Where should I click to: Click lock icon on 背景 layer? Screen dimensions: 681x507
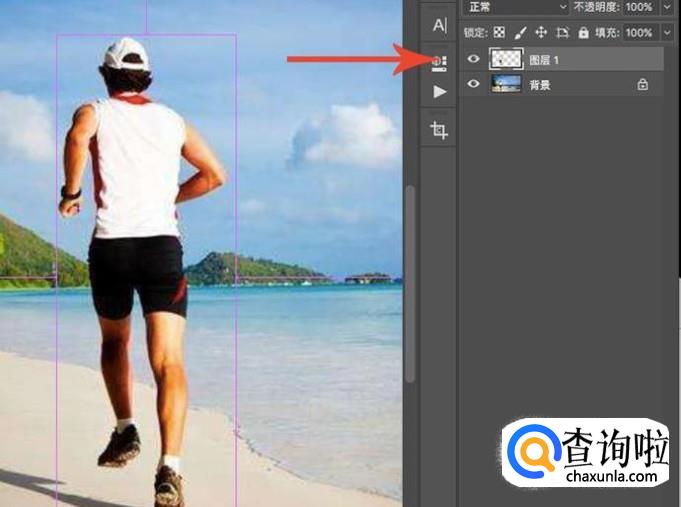tap(642, 84)
